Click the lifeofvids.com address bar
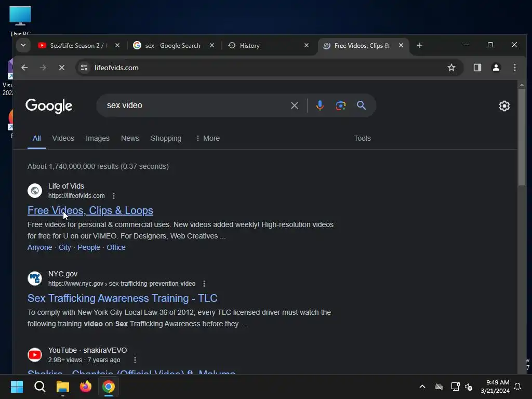 (270, 68)
